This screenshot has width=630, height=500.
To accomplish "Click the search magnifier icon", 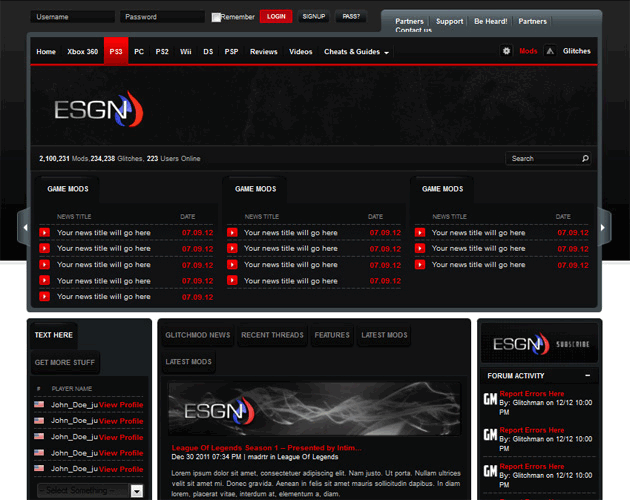I will 585,158.
